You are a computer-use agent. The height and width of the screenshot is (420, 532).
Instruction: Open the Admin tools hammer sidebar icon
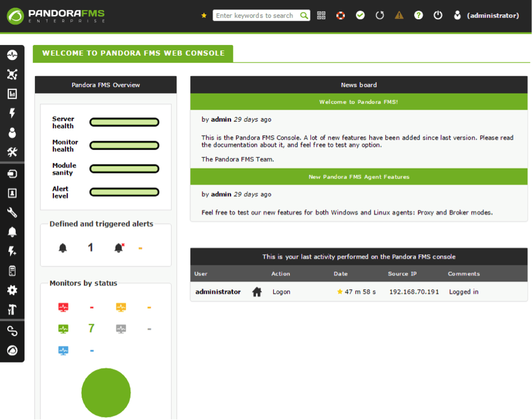(12, 310)
